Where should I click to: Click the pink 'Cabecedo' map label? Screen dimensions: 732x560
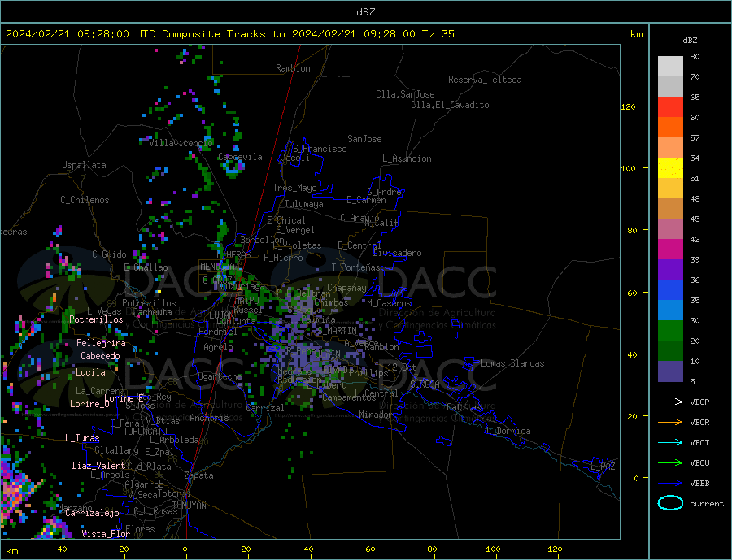click(x=100, y=356)
